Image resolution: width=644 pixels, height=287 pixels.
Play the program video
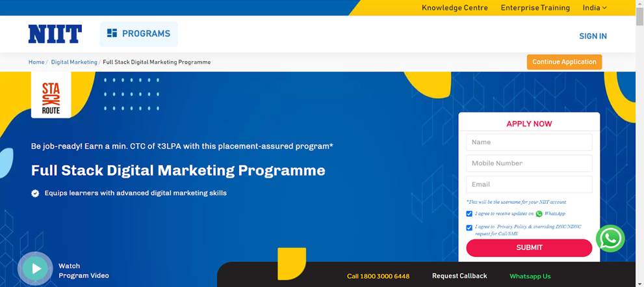[36, 269]
